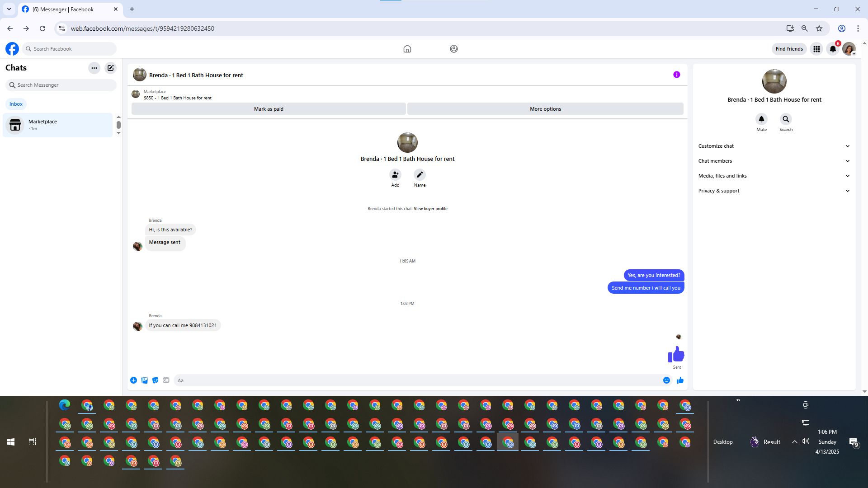868x488 pixels.
Task: Open Facebook notifications bell
Action: [x=833, y=49]
